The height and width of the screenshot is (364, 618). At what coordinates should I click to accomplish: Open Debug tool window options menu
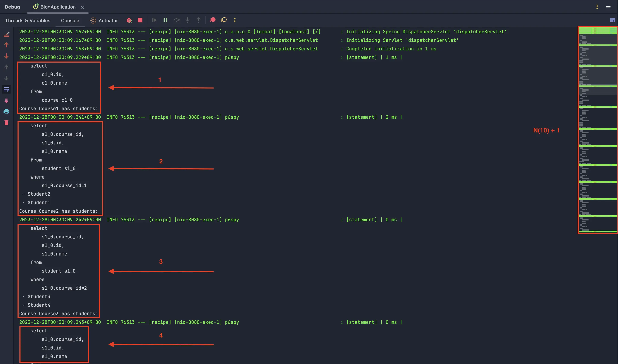pyautogui.click(x=597, y=7)
